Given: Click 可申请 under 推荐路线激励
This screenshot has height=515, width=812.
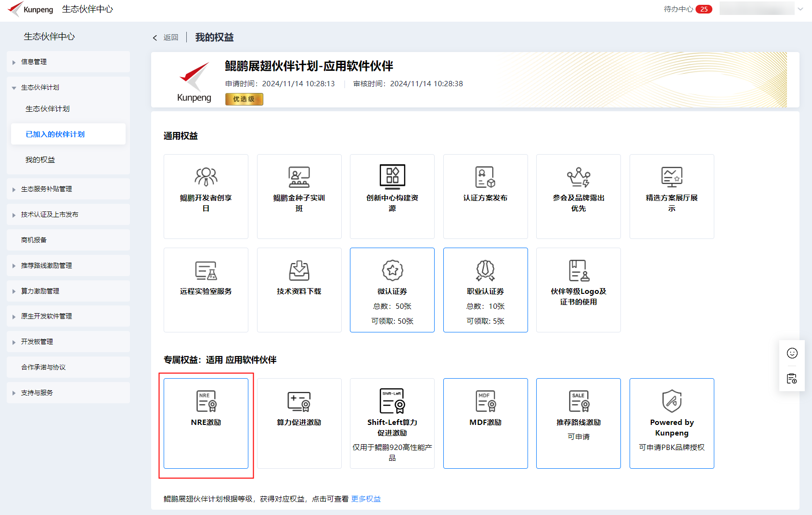Looking at the screenshot, I should [x=579, y=436].
